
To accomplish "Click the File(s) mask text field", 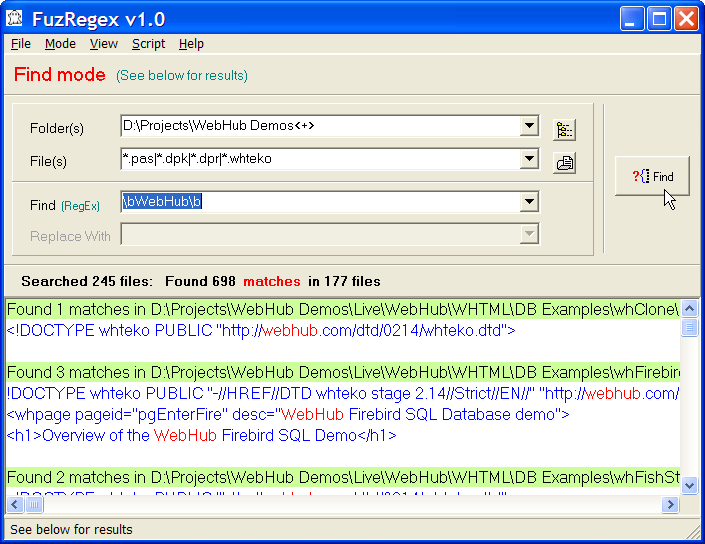I will pyautogui.click(x=320, y=159).
